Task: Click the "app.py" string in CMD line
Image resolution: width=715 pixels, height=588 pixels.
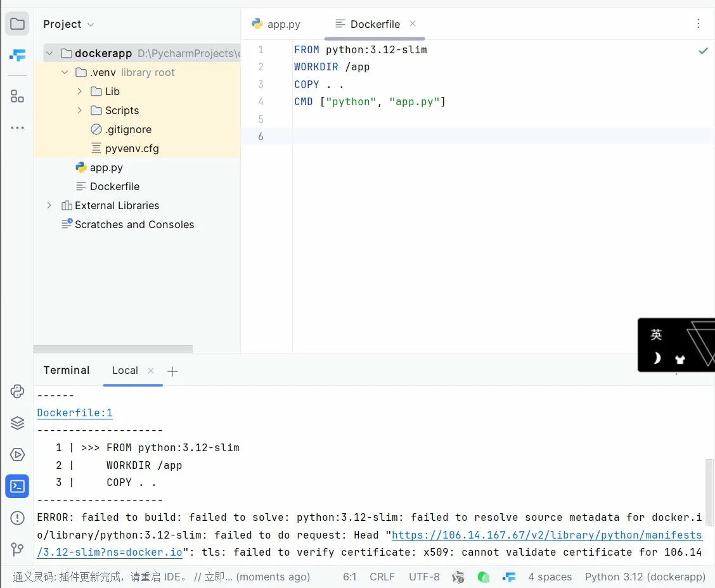Action: tap(414, 101)
